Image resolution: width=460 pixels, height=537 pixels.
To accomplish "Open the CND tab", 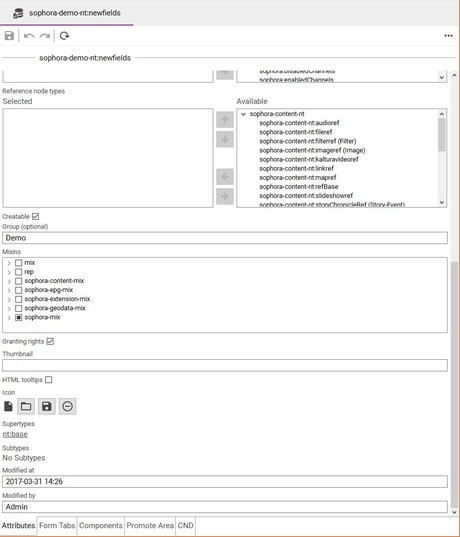I will point(185,525).
